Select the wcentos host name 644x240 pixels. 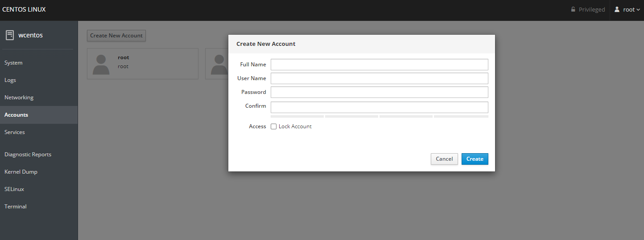click(x=30, y=35)
